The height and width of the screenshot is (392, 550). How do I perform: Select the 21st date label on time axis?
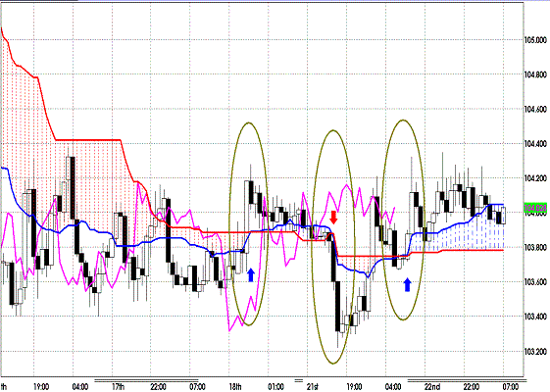tap(312, 387)
